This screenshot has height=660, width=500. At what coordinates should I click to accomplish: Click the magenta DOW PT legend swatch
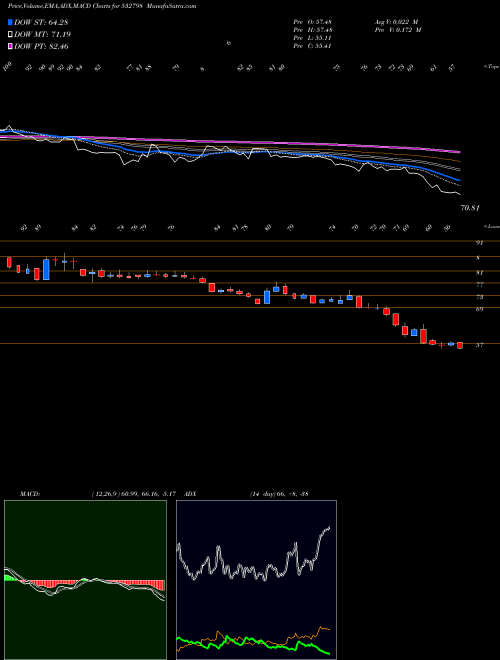coord(10,47)
